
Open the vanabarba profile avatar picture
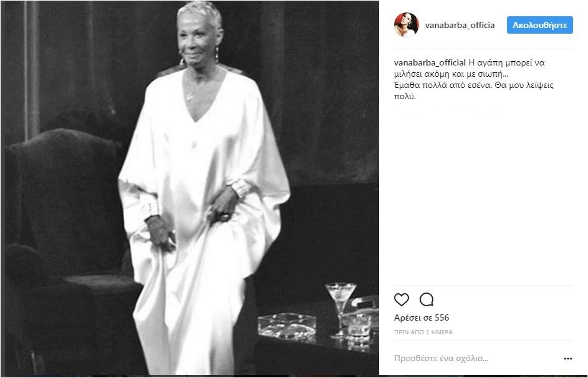406,25
